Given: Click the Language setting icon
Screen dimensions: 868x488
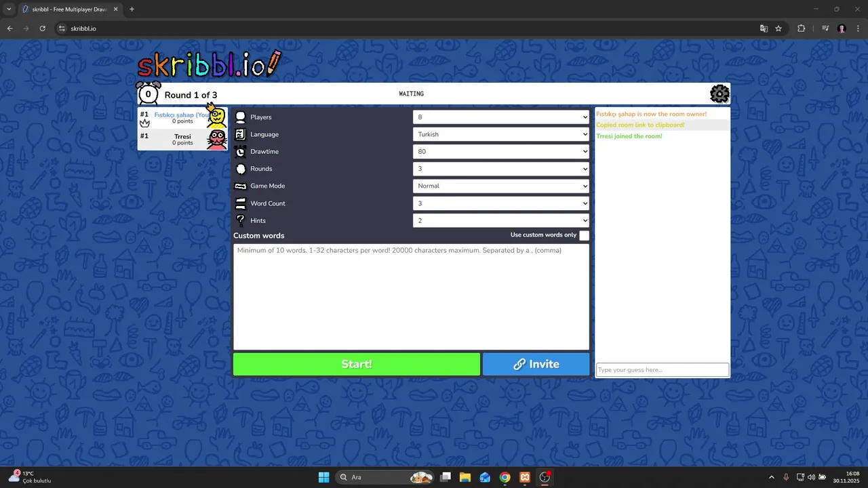Looking at the screenshot, I should pos(240,134).
